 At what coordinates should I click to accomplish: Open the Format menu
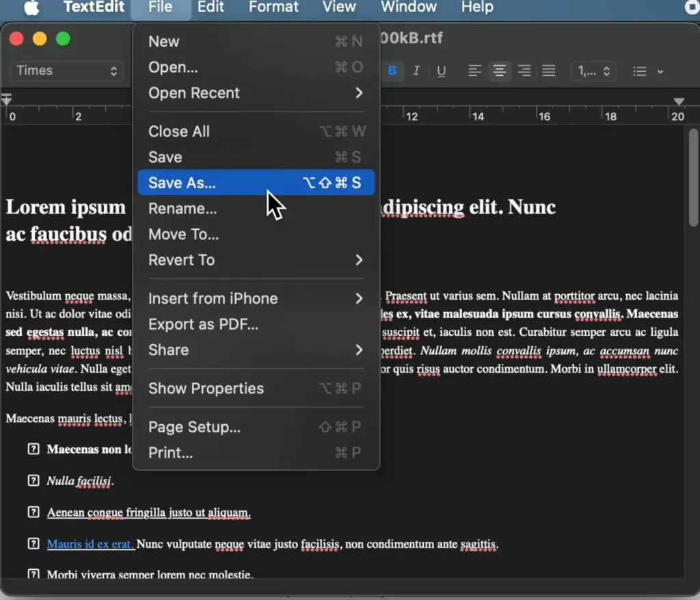pyautogui.click(x=273, y=7)
